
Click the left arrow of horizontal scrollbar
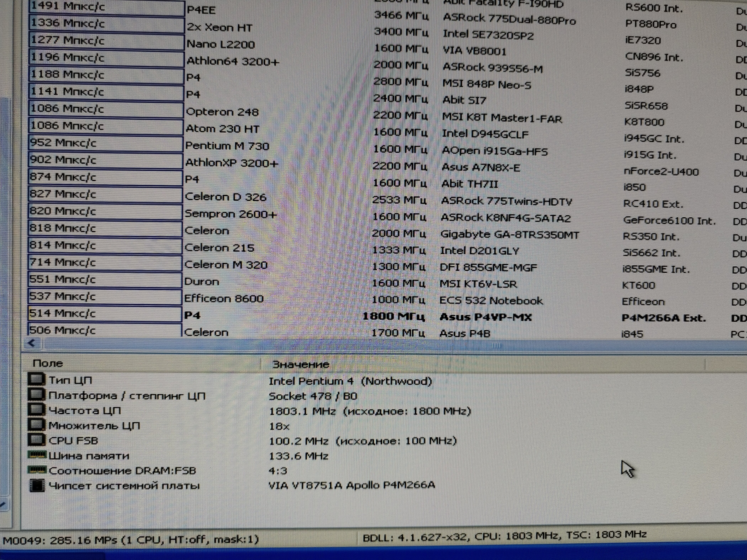[x=32, y=343]
